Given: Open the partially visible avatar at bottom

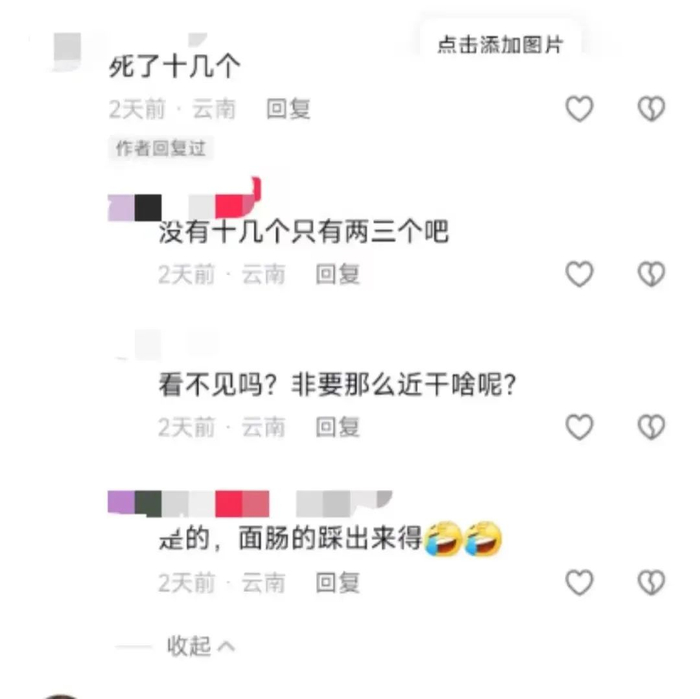Looking at the screenshot, I should (61, 695).
